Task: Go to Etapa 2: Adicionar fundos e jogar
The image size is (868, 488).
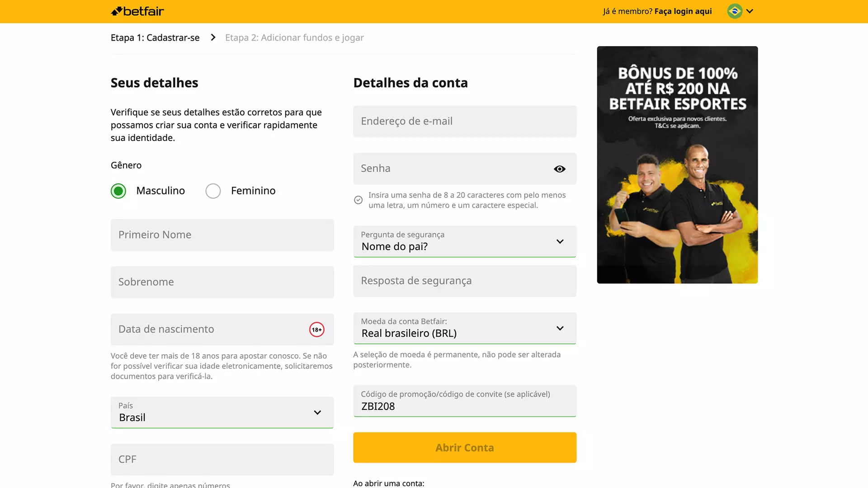Action: click(294, 38)
